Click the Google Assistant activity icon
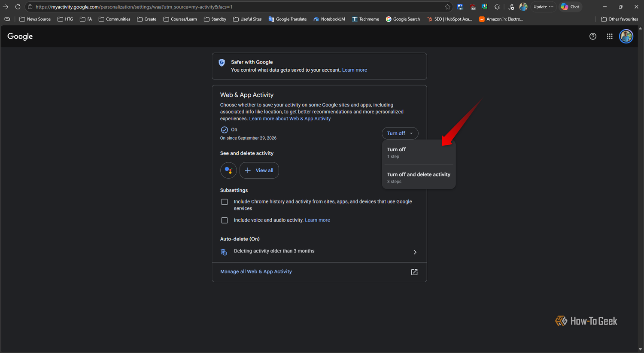 click(x=228, y=170)
